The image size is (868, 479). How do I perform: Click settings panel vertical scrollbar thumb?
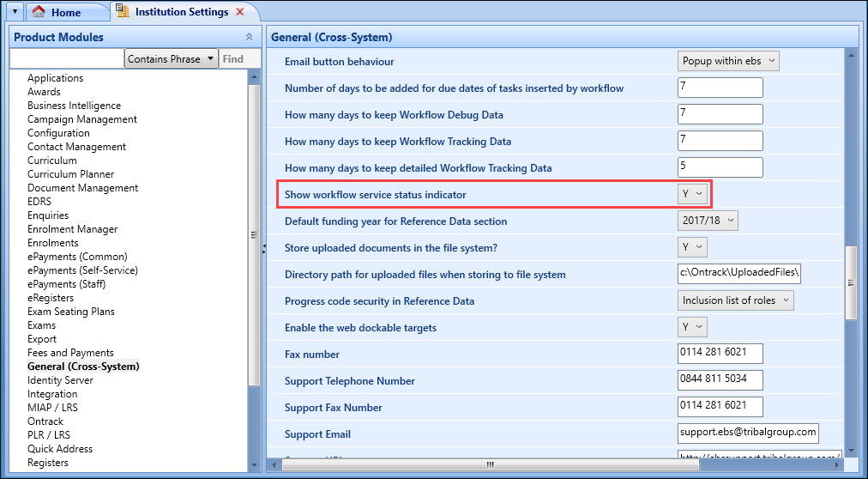point(851,283)
